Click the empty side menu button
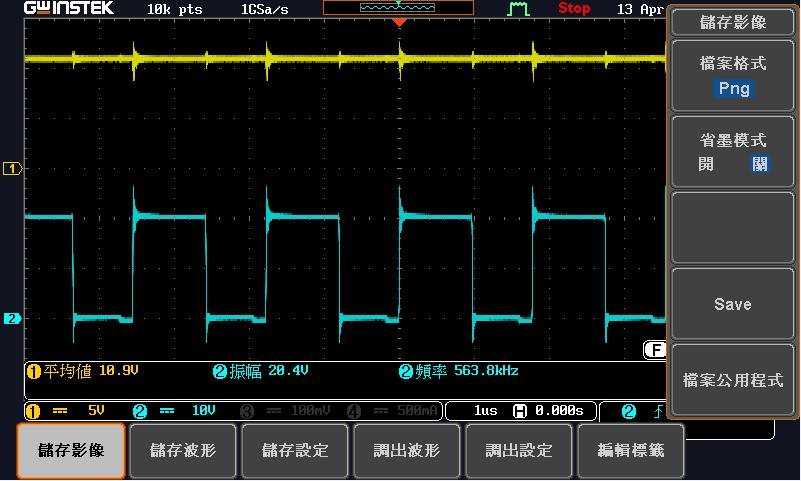Viewport: 801px width, 481px height. tap(733, 228)
